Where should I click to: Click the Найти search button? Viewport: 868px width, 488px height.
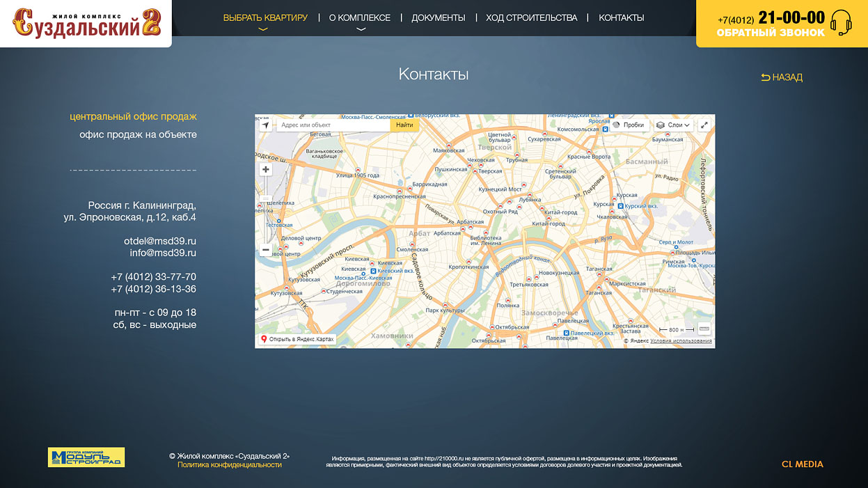point(404,125)
